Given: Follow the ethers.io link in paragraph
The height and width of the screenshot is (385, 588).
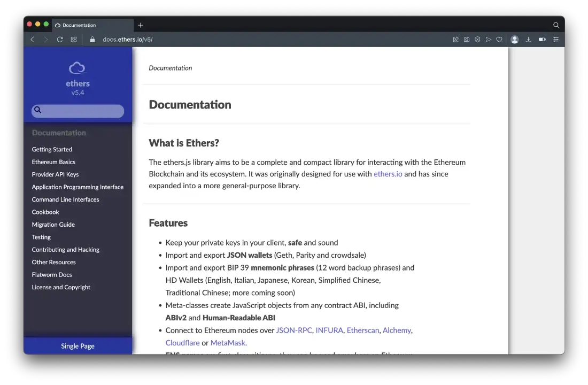Looking at the screenshot, I should tap(388, 174).
